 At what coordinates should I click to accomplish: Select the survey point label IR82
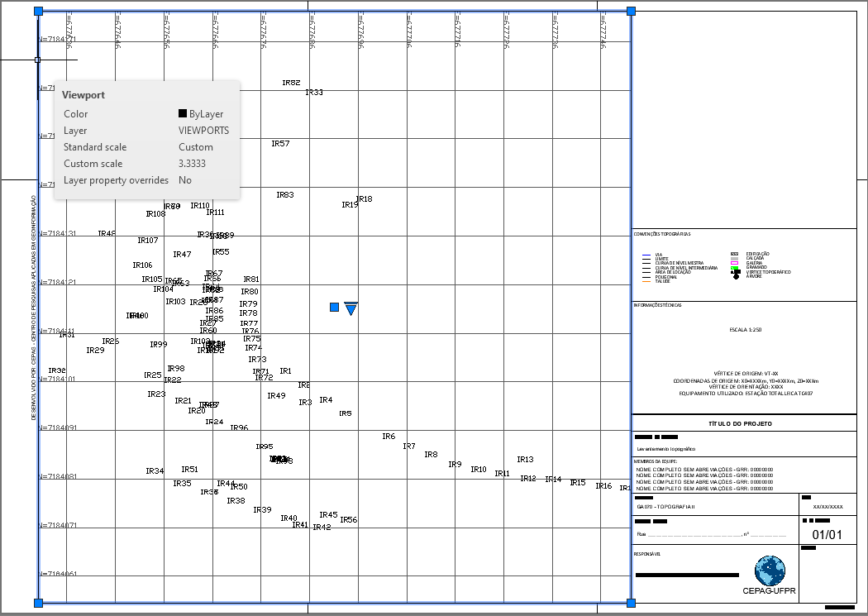tap(291, 83)
